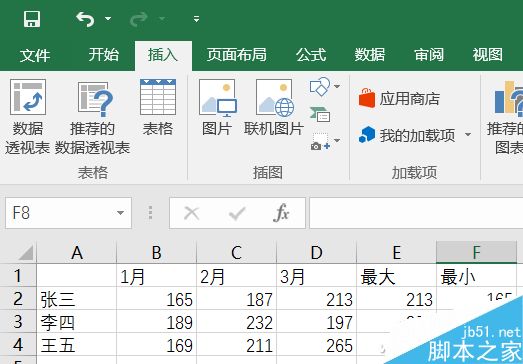Expand the Name Box dropdown arrow
Screen dimensions: 523x364
pos(120,213)
